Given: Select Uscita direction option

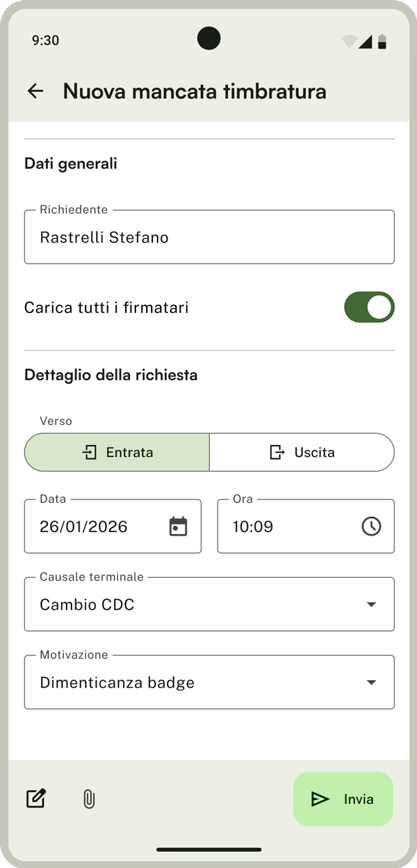Looking at the screenshot, I should 302,452.
